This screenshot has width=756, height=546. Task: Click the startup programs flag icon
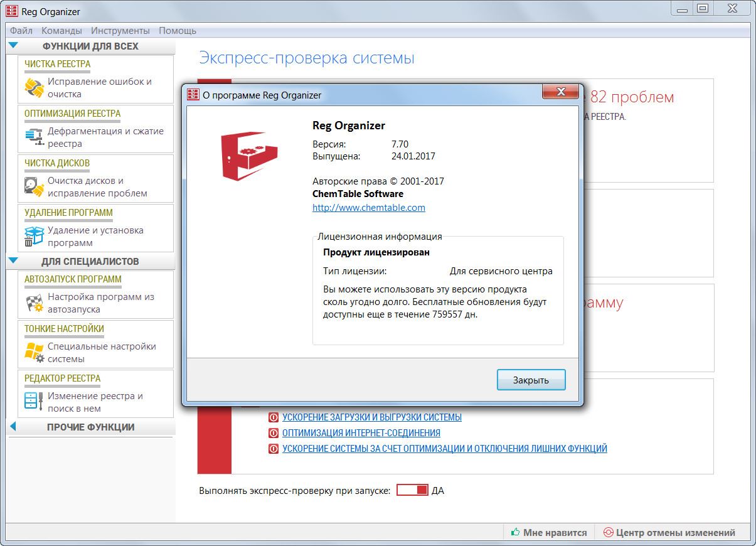34,303
